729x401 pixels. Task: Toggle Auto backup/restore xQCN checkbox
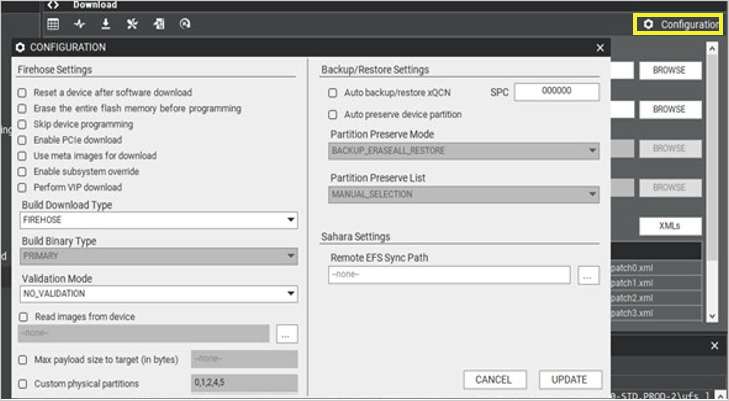tap(332, 93)
